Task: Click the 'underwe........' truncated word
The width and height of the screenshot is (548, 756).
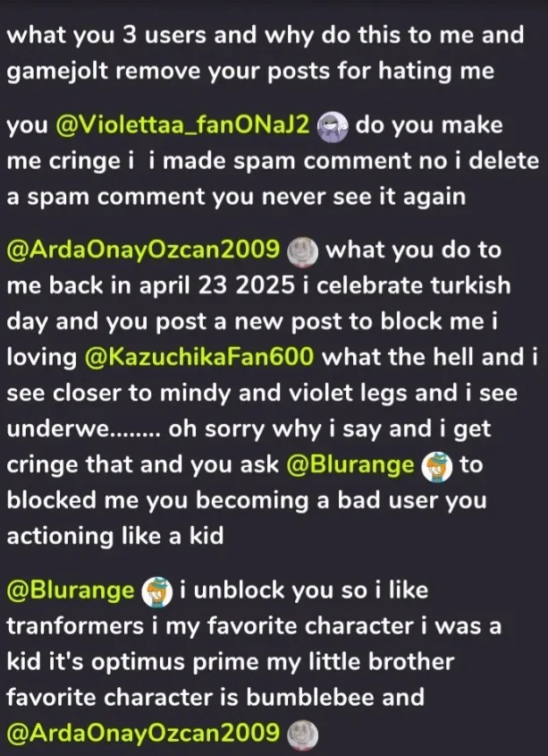Action: click(x=83, y=429)
